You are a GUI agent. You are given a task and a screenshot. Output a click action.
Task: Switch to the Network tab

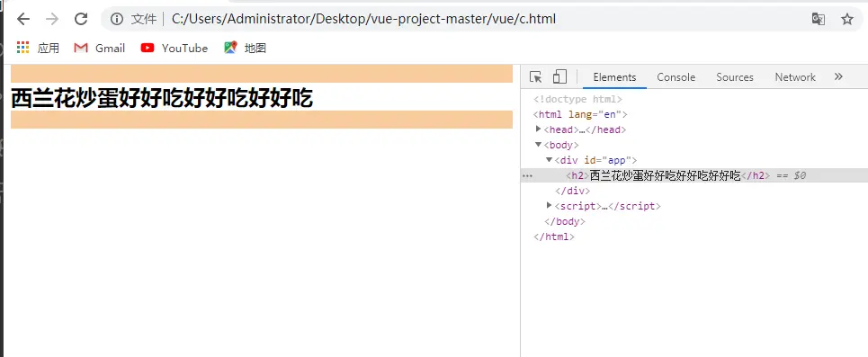[x=795, y=77]
